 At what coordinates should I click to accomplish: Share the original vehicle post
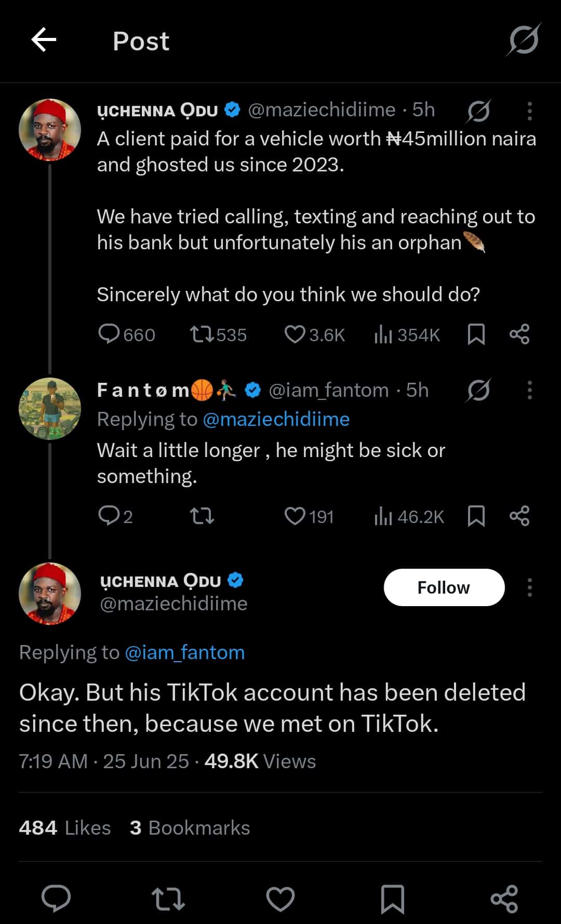519,334
